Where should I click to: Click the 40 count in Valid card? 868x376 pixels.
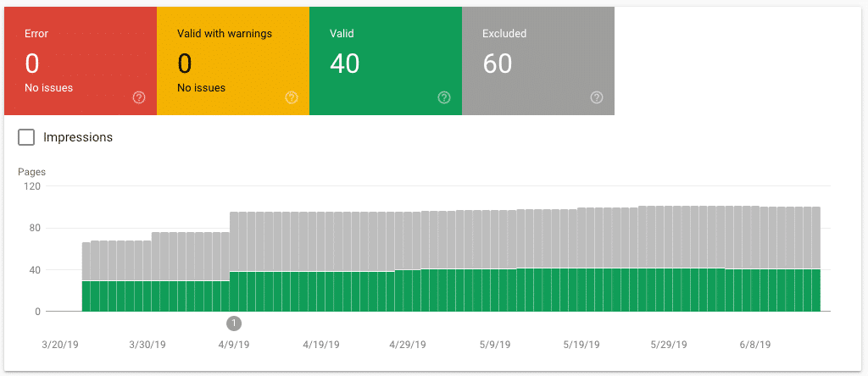(345, 64)
